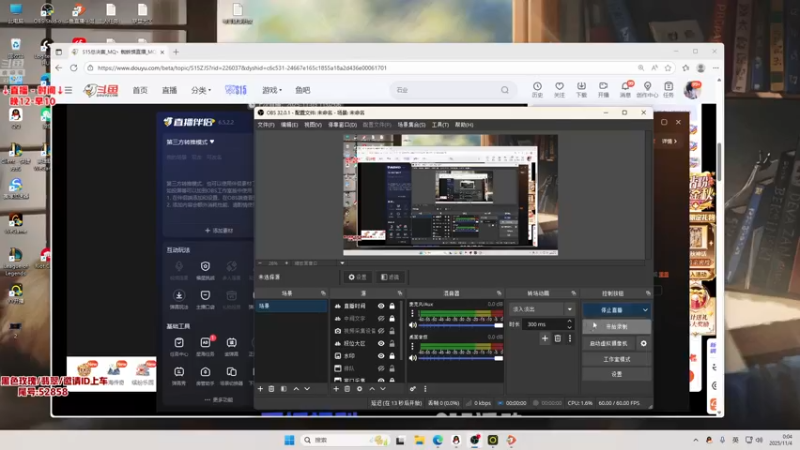
Task: Open Douyu start-streaming (开播) icon
Action: pyautogui.click(x=603, y=89)
